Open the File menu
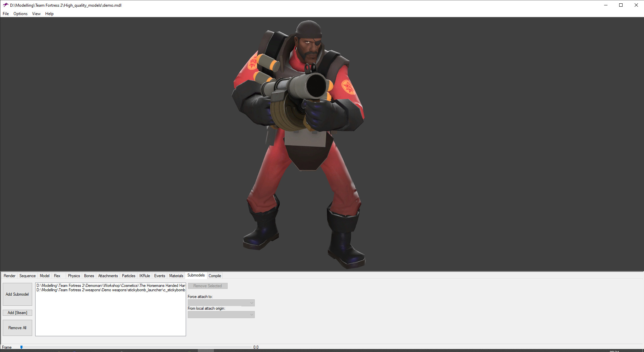Viewport: 644px width, 352px height. tap(5, 14)
